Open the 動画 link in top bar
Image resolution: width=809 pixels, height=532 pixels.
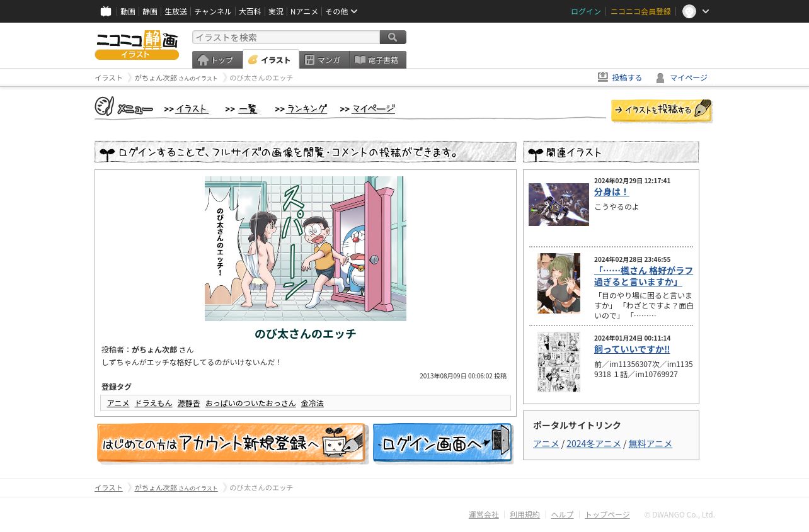[x=128, y=11]
